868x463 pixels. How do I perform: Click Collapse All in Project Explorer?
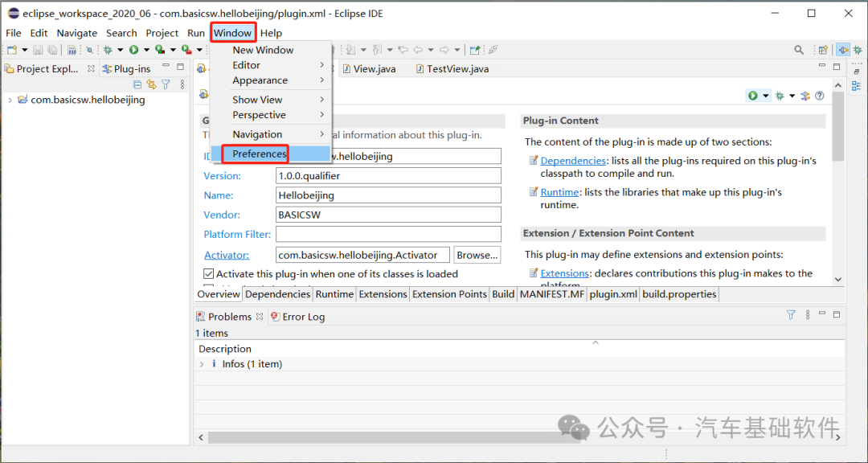138,84
